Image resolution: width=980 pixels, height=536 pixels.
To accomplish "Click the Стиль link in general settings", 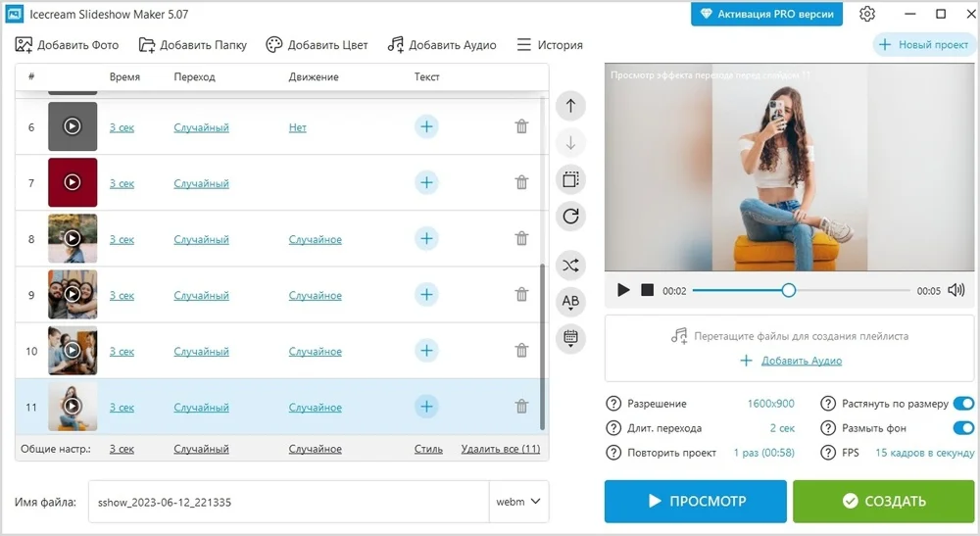I will [x=428, y=449].
